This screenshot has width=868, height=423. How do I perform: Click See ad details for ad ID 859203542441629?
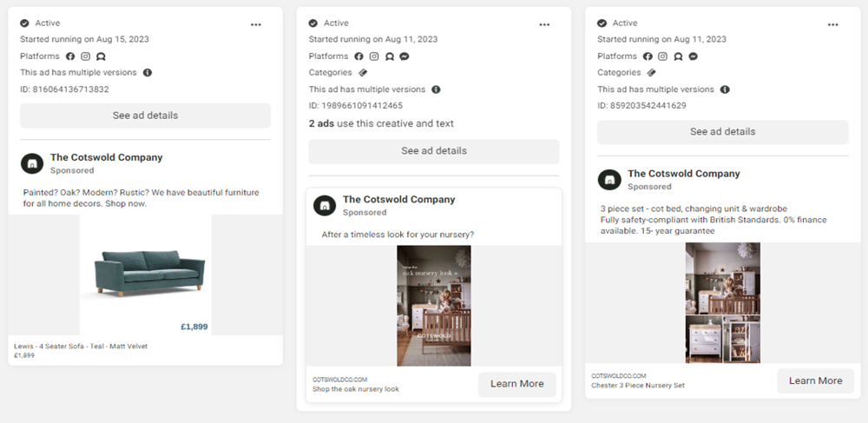[722, 132]
